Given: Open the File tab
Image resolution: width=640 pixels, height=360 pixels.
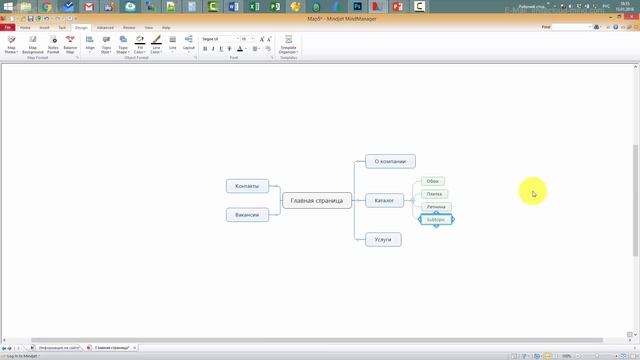Looking at the screenshot, I should (x=7, y=27).
